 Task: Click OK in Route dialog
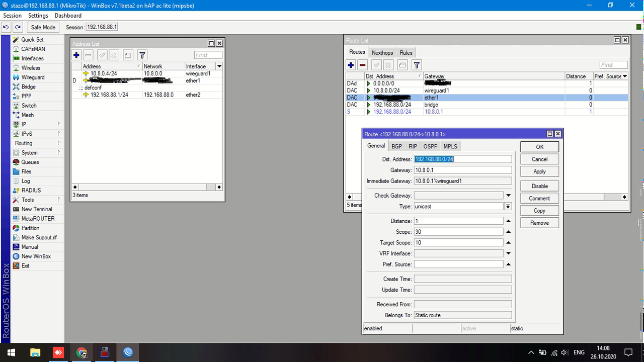[x=540, y=147]
